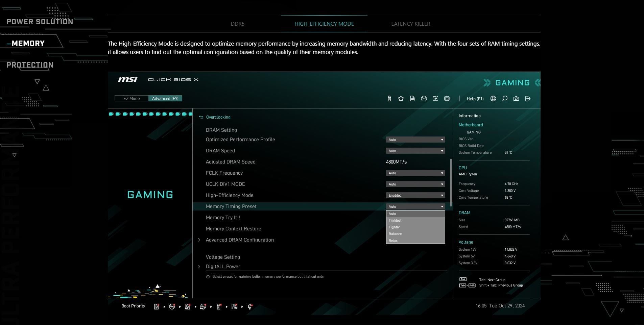Screen dimensions: 644x325
Task: Open the DRAM Speed dropdown
Action: click(415, 151)
